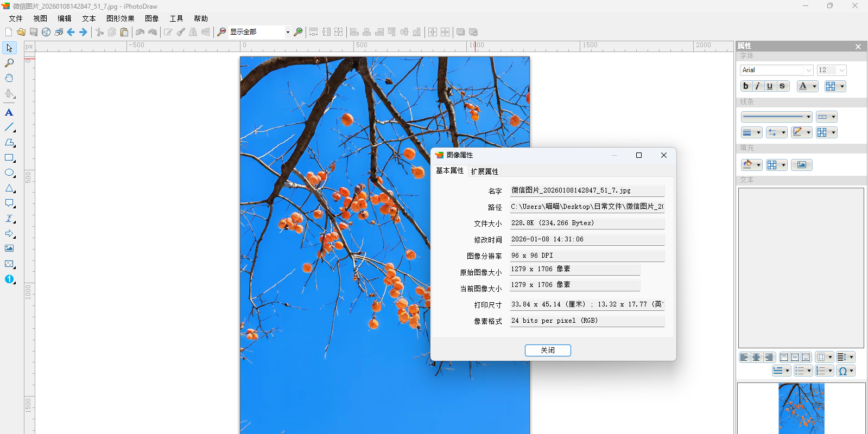Open the 文件 menu

coord(16,18)
